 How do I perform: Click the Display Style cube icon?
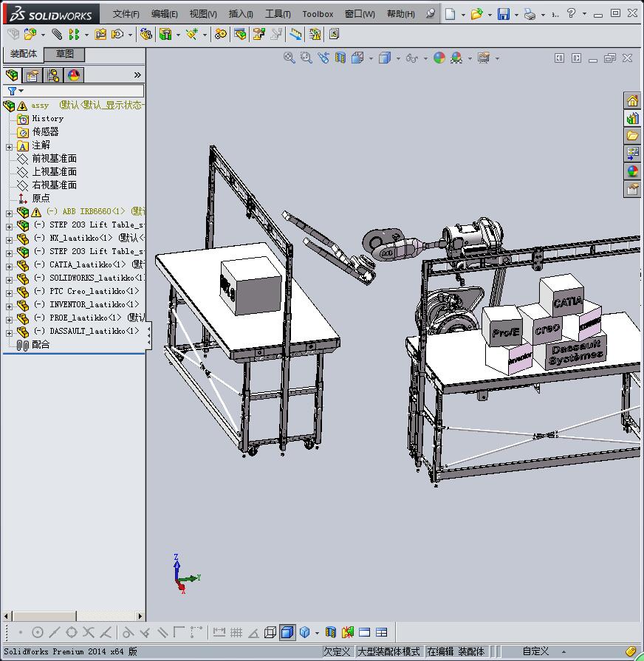point(384,58)
